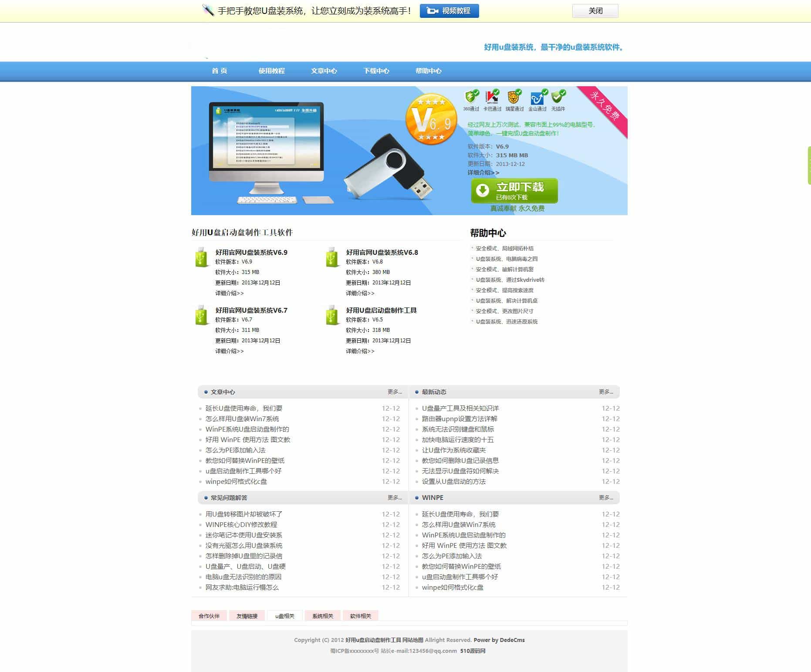Open article 让U盘作为系统收藏夹

point(454,450)
